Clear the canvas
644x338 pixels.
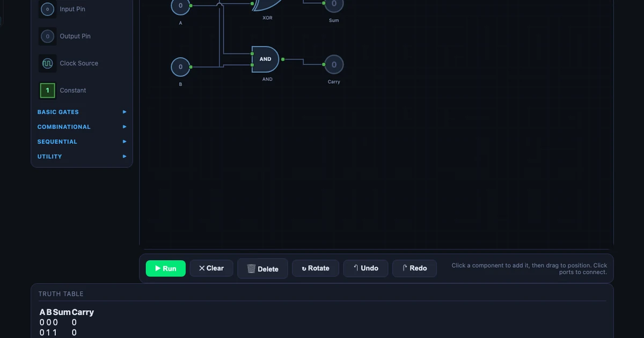pos(211,268)
